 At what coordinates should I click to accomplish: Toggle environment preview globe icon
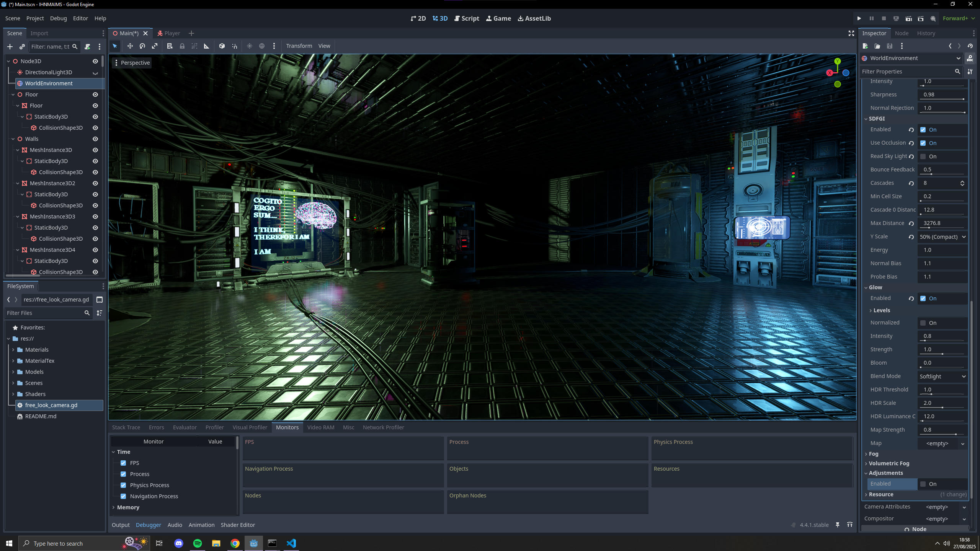tap(262, 46)
